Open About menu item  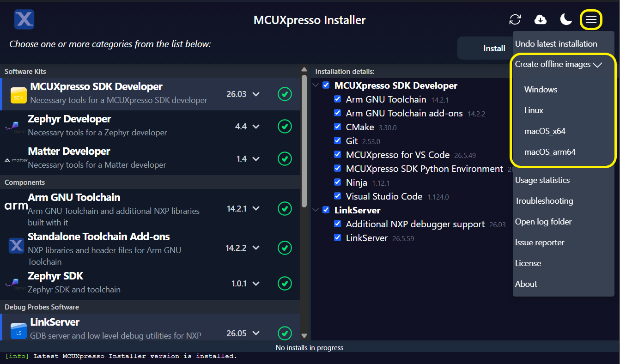pyautogui.click(x=526, y=284)
